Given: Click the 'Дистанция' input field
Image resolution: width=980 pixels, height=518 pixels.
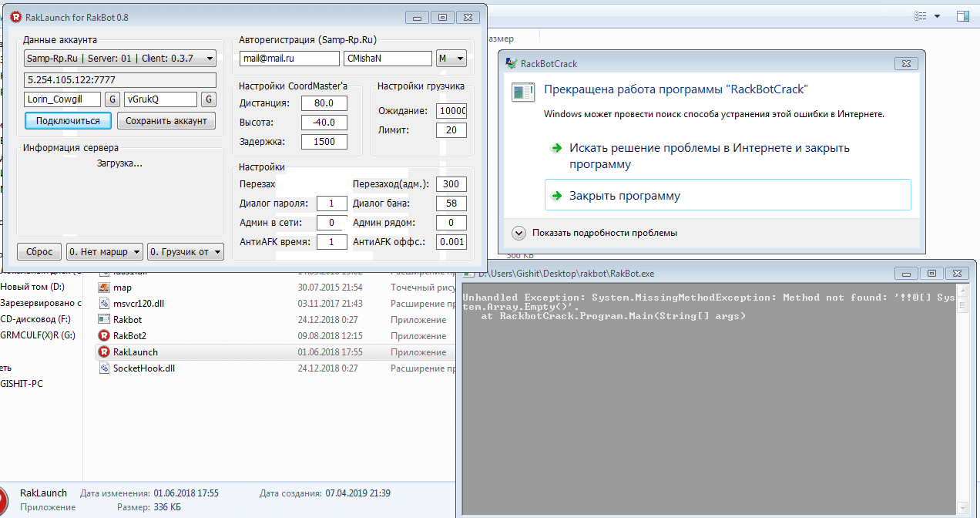Looking at the screenshot, I should [x=324, y=103].
